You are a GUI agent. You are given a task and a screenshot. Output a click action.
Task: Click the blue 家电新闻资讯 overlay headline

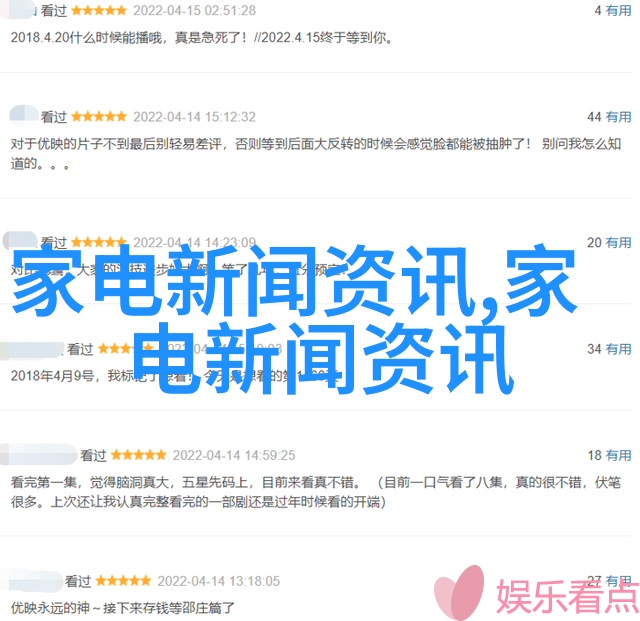pyautogui.click(x=294, y=320)
